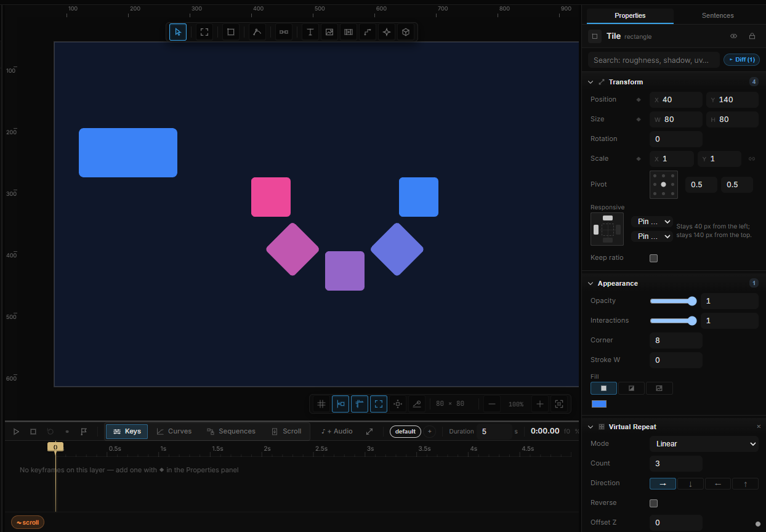Adjust the Opacity slider

pyautogui.click(x=674, y=301)
